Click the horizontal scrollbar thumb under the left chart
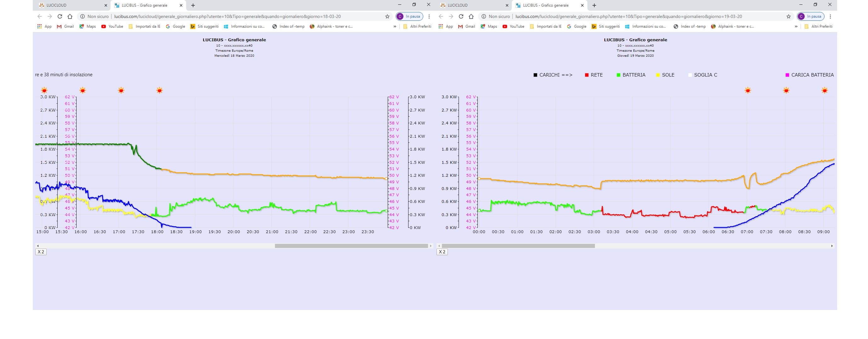 351,246
